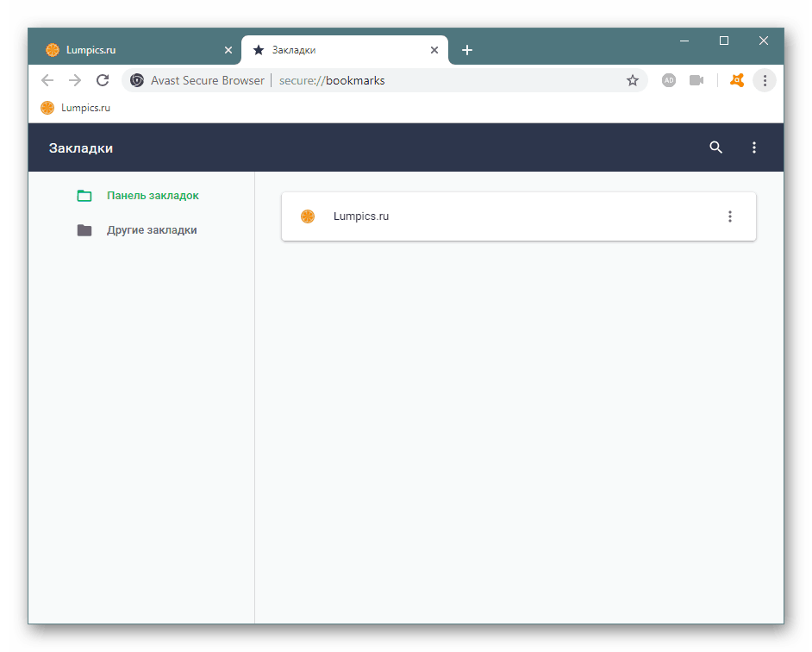
Task: Click the Avast Secure Browser site icon
Action: (137, 80)
